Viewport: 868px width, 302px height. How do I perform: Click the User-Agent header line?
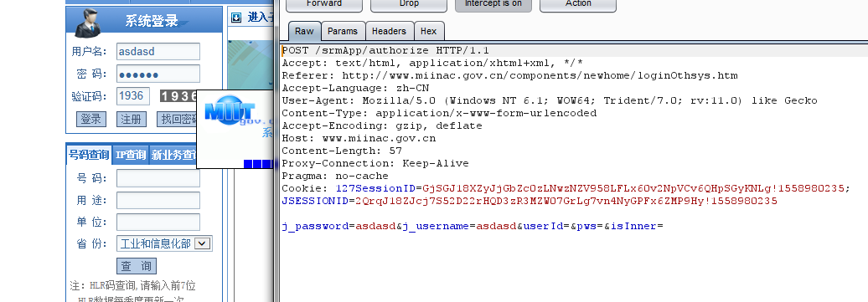(550, 100)
